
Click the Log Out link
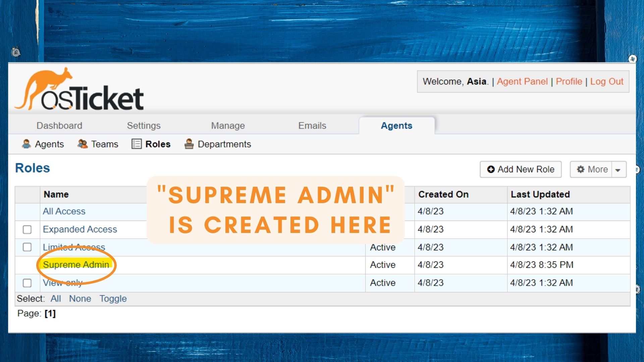[x=606, y=81]
